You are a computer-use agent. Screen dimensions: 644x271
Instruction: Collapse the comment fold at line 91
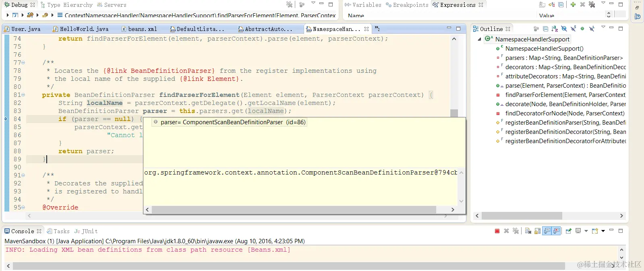coord(23,175)
